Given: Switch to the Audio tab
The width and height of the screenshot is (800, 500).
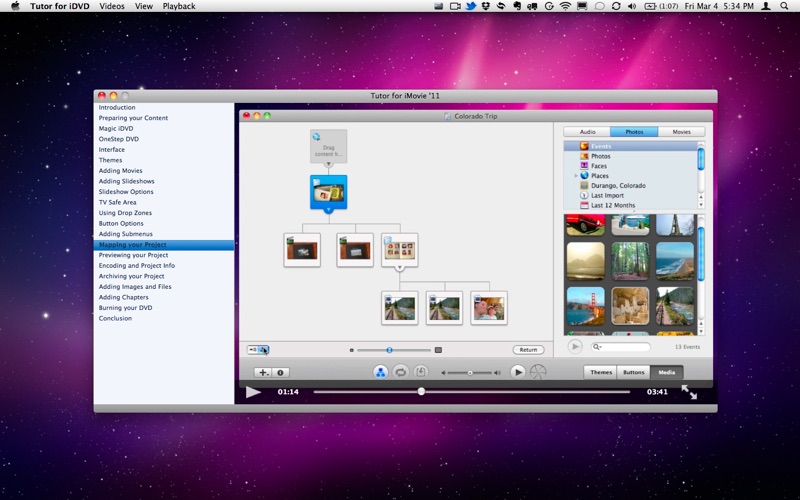Looking at the screenshot, I should [587, 132].
